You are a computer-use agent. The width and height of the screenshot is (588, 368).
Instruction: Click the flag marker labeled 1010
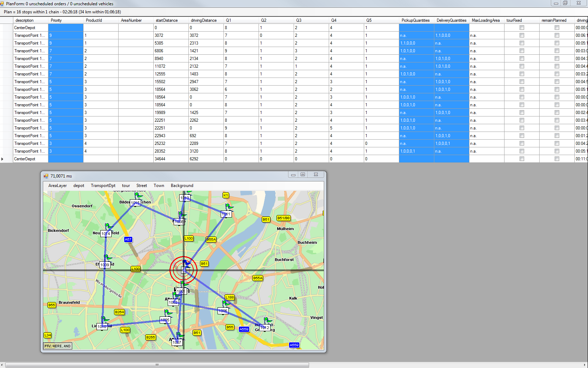[x=105, y=320]
